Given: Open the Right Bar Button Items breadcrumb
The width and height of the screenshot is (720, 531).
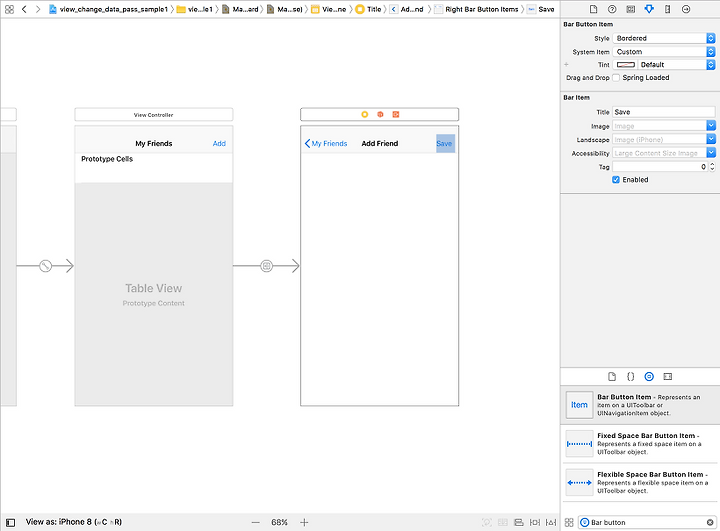Looking at the screenshot, I should click(x=476, y=9).
